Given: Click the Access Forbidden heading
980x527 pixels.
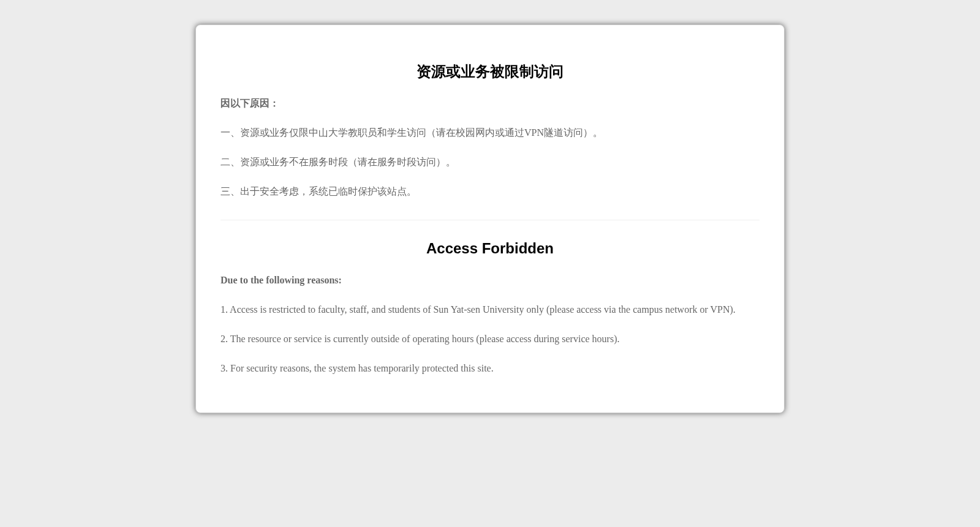Looking at the screenshot, I should pyautogui.click(x=489, y=248).
